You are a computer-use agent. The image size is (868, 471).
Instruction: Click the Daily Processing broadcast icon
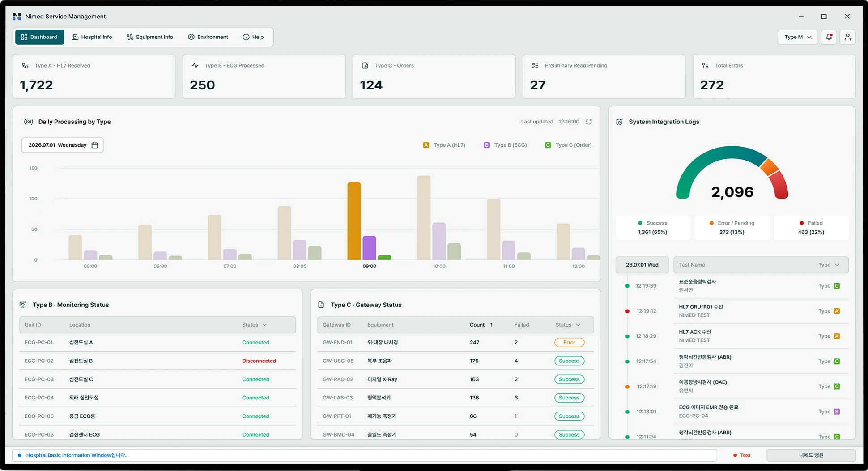(29, 122)
